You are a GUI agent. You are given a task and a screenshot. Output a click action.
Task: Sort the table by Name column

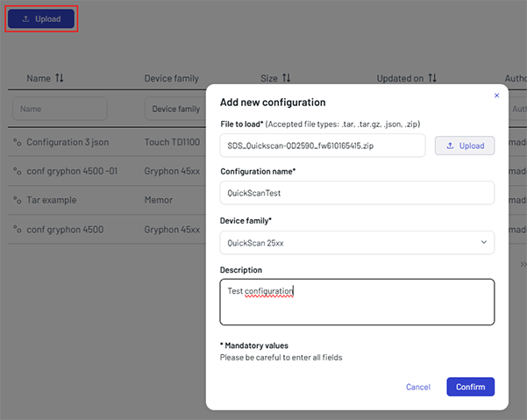point(60,78)
